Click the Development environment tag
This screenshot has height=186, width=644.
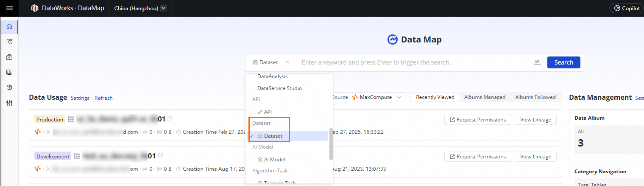click(53, 156)
